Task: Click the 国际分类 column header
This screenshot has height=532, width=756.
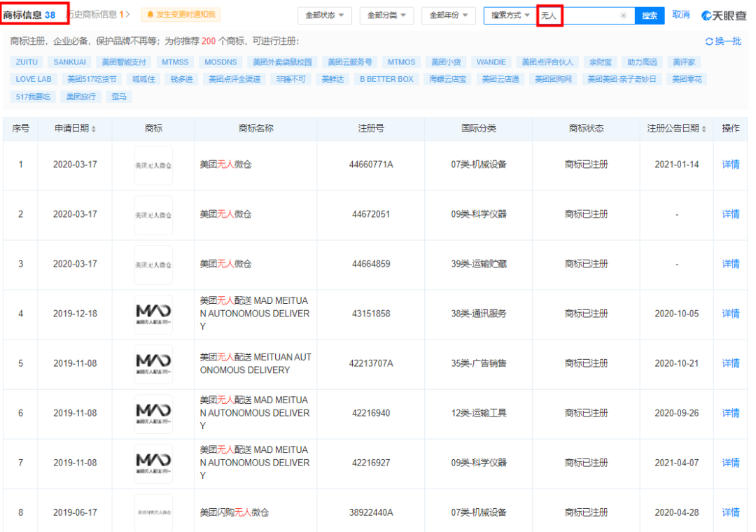Action: point(478,128)
